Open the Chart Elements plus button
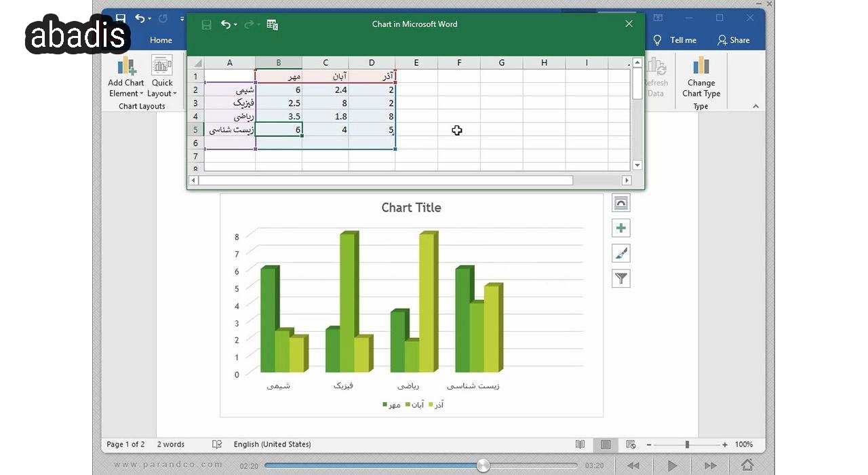868x475 pixels. tap(620, 228)
